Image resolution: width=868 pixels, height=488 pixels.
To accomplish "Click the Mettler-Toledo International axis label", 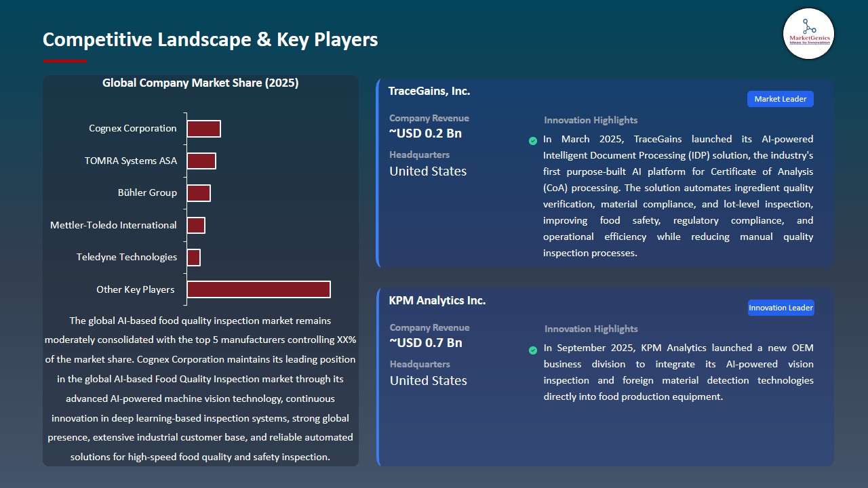I will point(113,225).
